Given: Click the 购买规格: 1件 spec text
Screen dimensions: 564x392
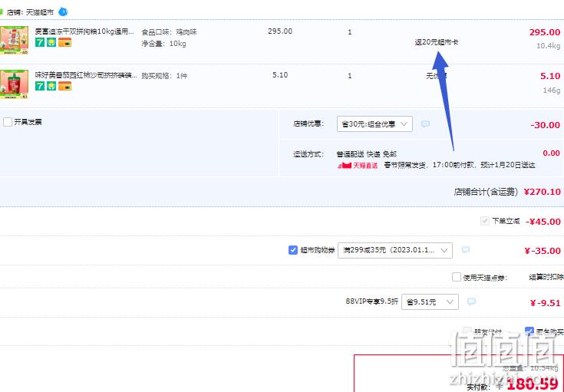Looking at the screenshot, I should click(x=164, y=76).
